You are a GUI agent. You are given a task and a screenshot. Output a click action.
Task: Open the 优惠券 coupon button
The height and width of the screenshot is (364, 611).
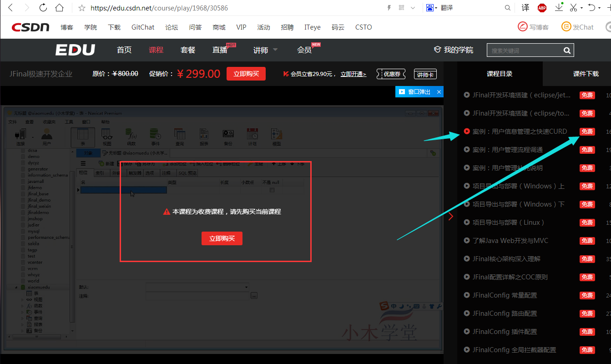(x=391, y=74)
